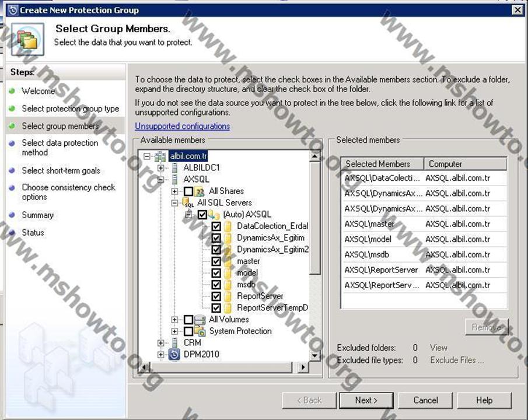Click the All SQL Servers icon
The height and width of the screenshot is (420, 528).
(x=188, y=203)
